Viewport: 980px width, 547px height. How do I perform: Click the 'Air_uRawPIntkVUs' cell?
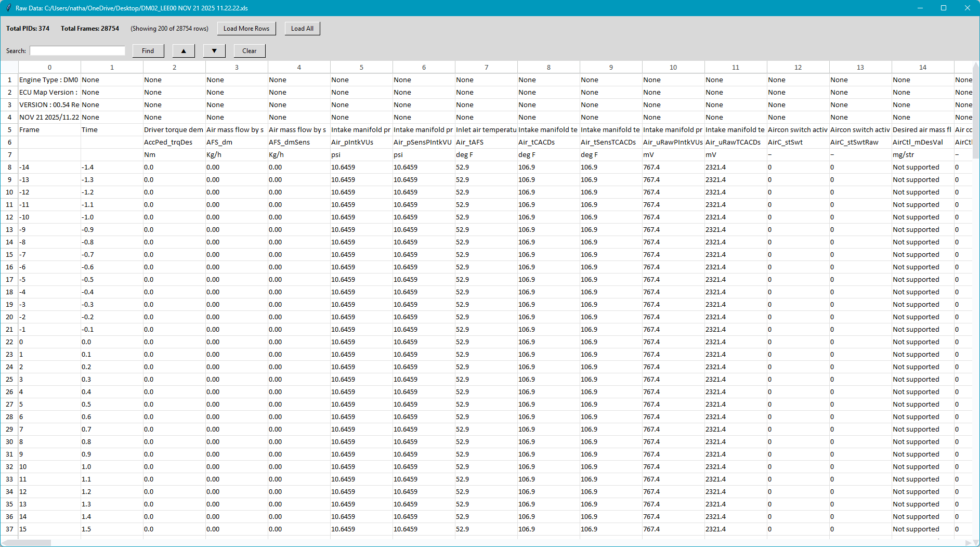point(673,142)
